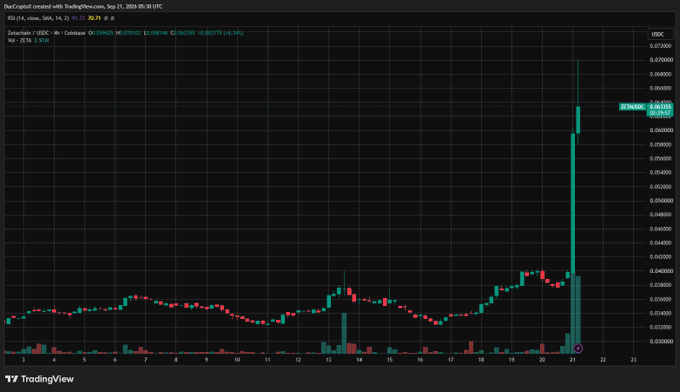Click the 0.066000 price axis label
The width and height of the screenshot is (680, 392).
point(660,88)
